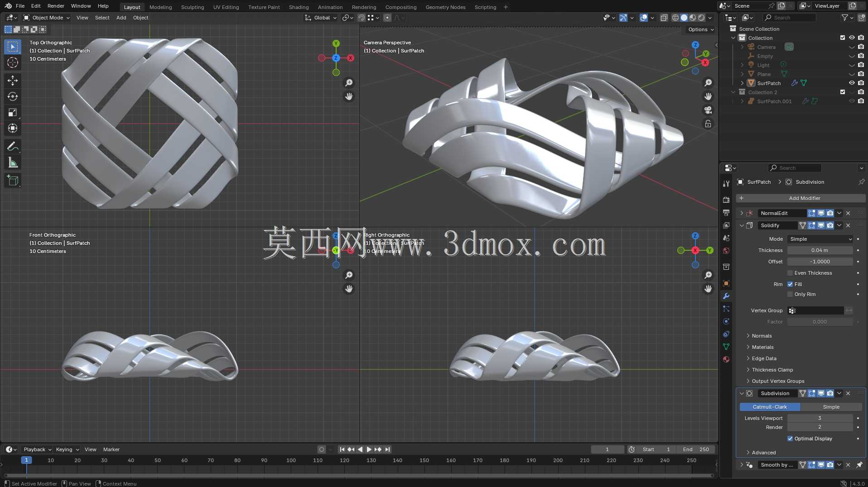
Task: Activate the Move tool
Action: pyautogui.click(x=13, y=81)
